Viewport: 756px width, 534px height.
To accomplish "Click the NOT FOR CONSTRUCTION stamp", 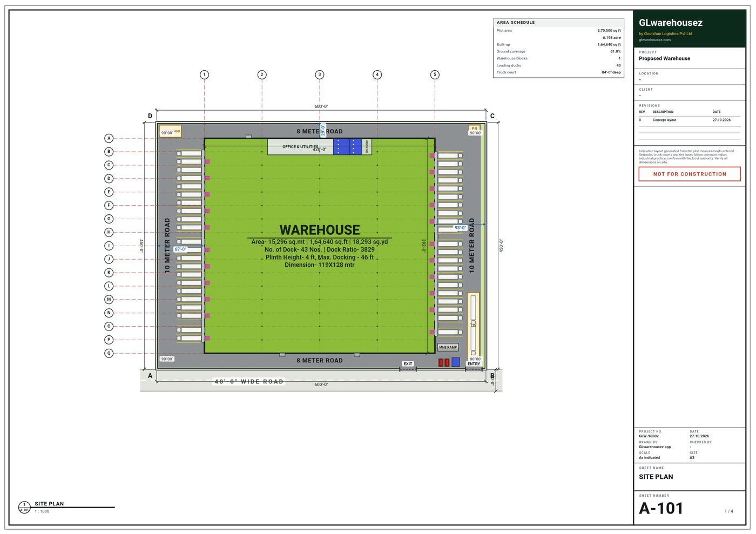I will (x=690, y=174).
